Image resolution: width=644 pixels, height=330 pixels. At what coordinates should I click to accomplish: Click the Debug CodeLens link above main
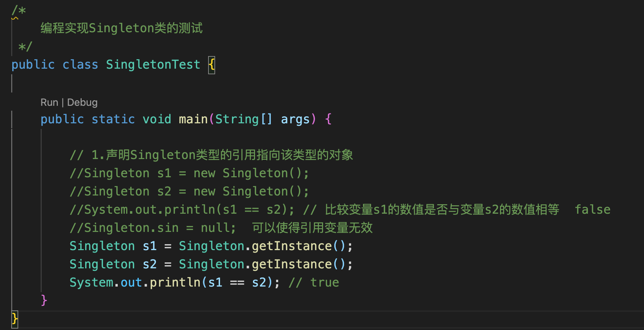click(82, 102)
